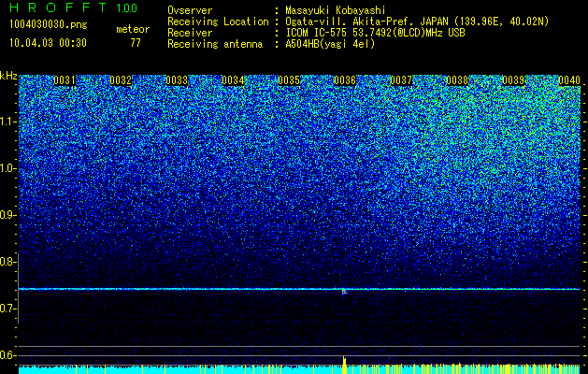Select the 0039 time marker label

click(513, 80)
